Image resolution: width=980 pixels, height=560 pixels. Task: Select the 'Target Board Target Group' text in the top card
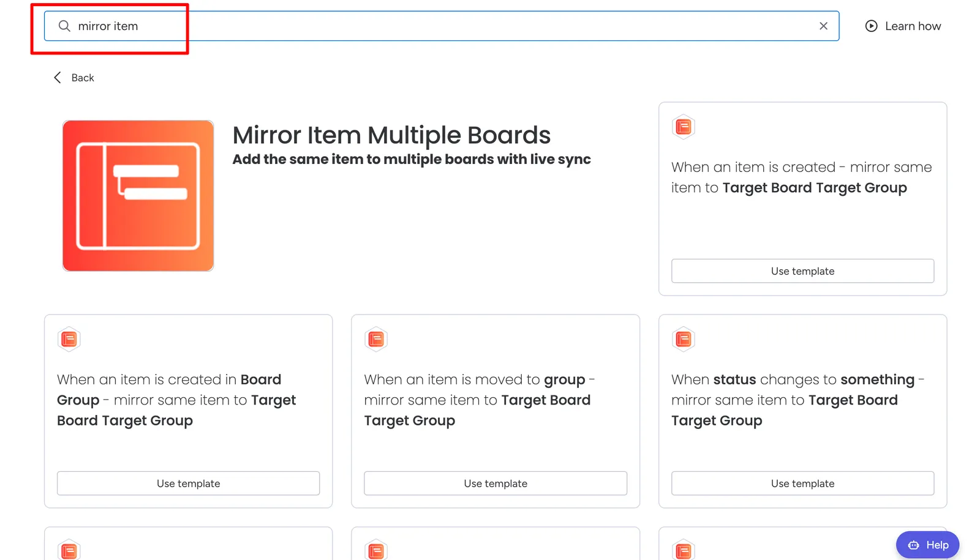(x=815, y=188)
